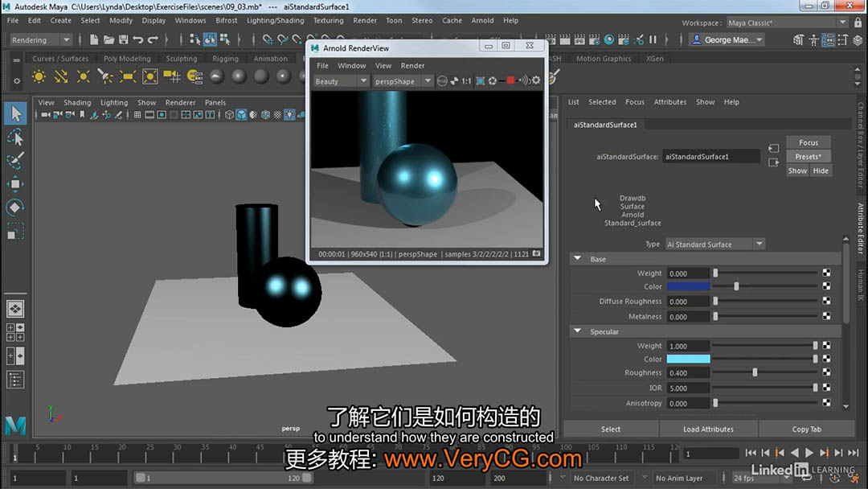Activate the Paint selection tool
The height and width of the screenshot is (489, 868).
pos(15,161)
